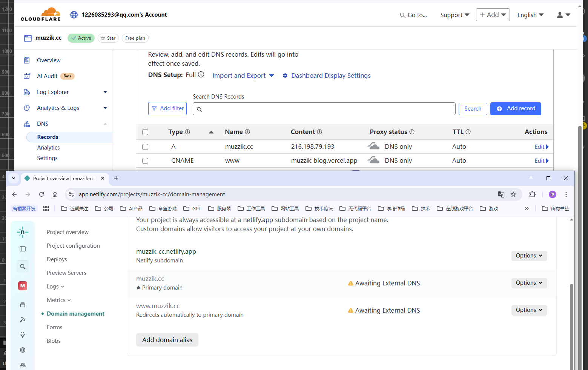Edit the muzzik.cc A record
The height and width of the screenshot is (370, 588).
click(542, 147)
